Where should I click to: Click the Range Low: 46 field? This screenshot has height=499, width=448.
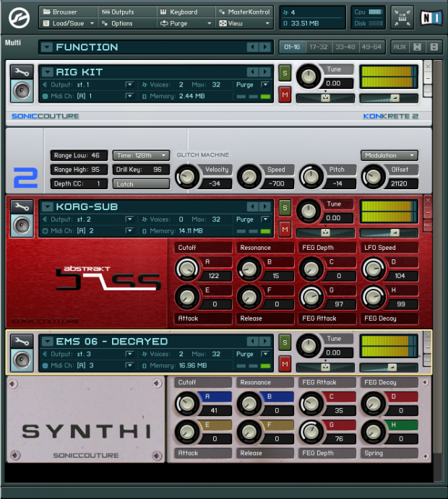[79, 155]
